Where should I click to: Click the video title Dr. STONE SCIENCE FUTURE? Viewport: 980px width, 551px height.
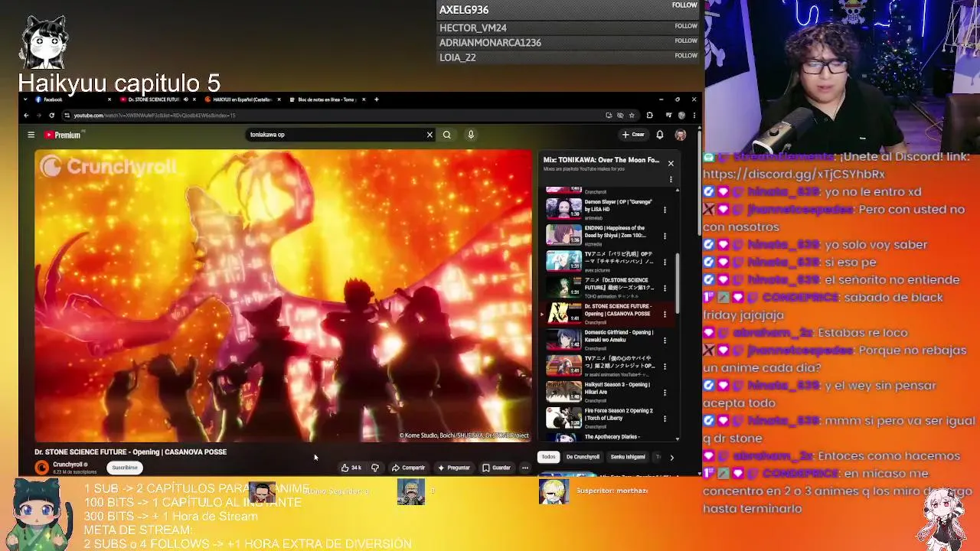click(x=130, y=452)
